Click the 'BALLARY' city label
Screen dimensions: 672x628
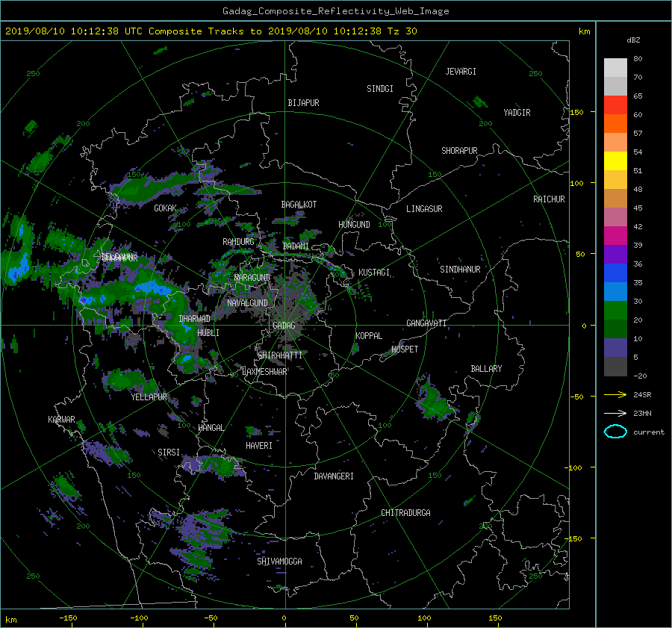click(x=486, y=369)
